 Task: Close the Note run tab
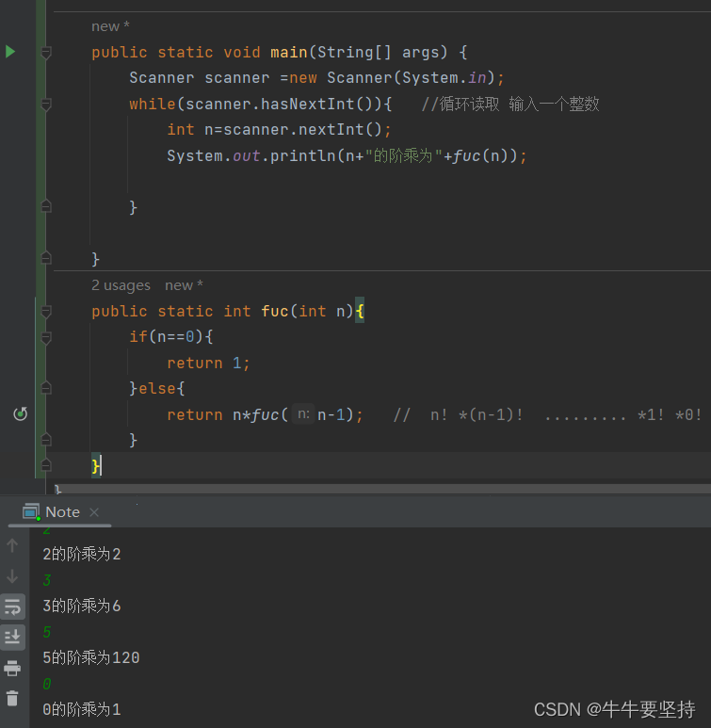94,512
